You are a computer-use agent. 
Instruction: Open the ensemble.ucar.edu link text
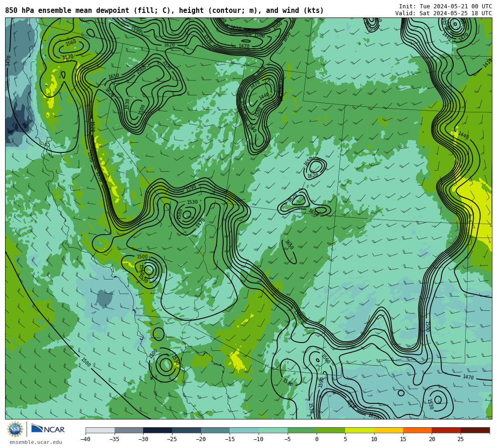click(x=36, y=442)
